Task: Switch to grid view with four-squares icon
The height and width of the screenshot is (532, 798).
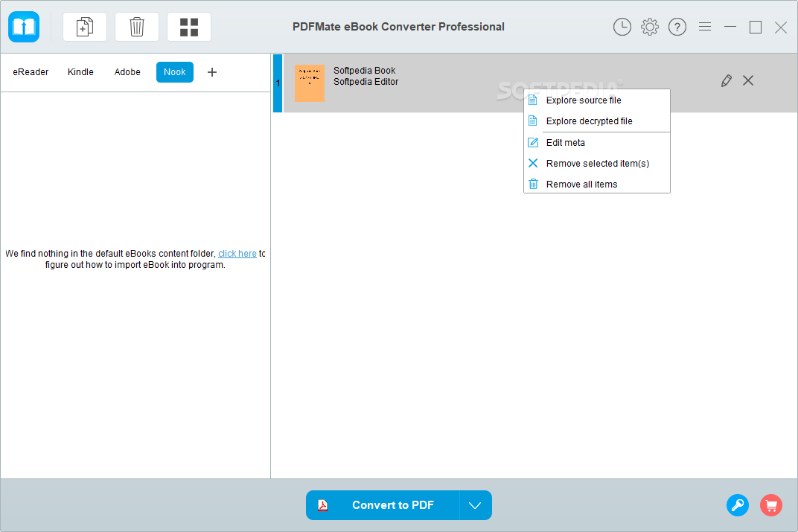Action: (x=189, y=27)
